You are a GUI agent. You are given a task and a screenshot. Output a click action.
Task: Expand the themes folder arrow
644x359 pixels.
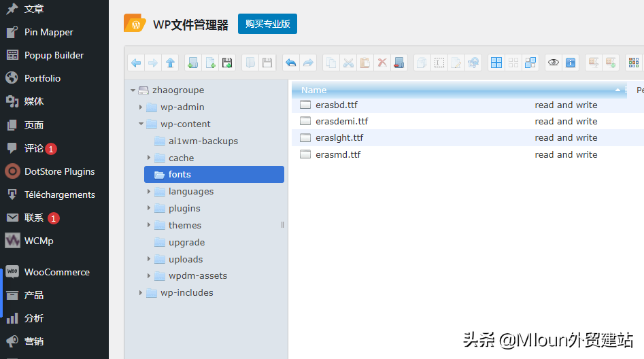click(149, 225)
